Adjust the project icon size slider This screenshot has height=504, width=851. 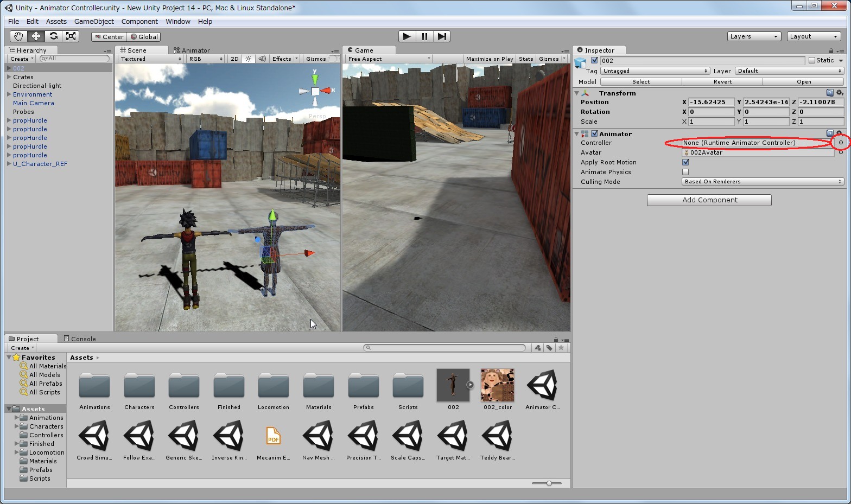click(549, 483)
